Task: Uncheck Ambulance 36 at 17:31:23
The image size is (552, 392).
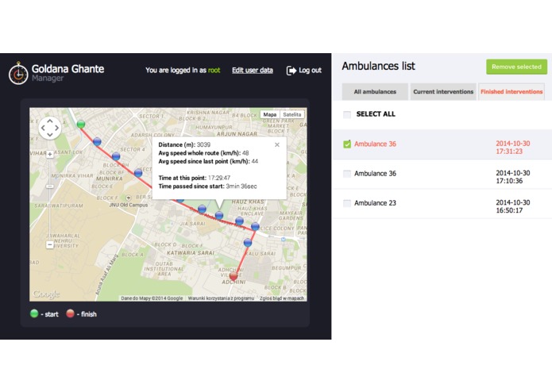Action: 347,144
